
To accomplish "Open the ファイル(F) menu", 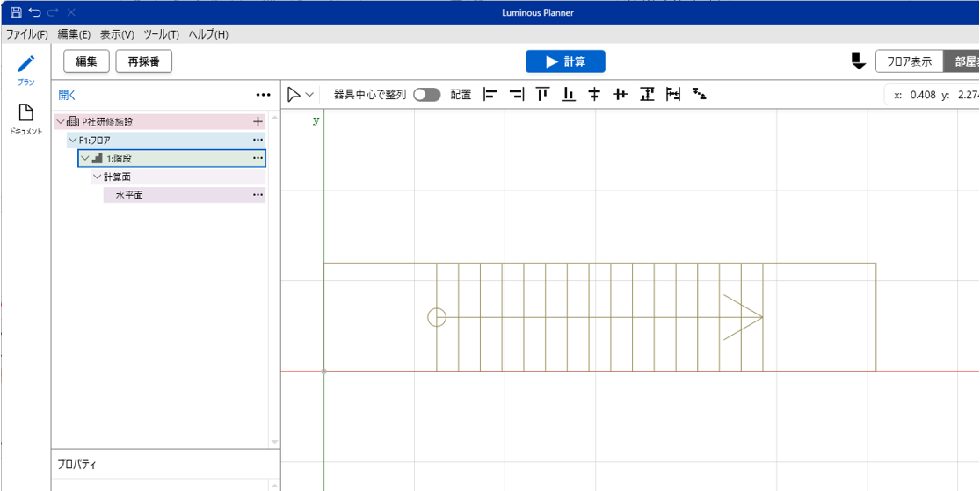I will [27, 34].
